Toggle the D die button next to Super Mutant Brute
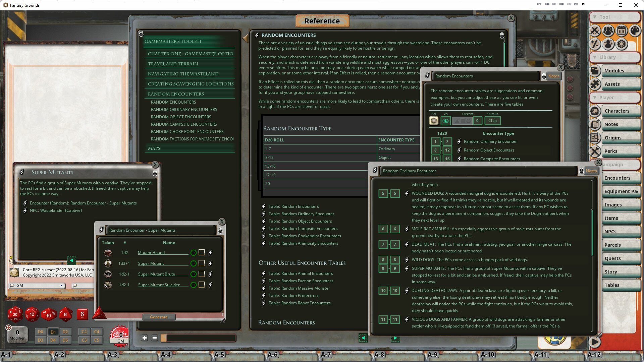Viewport: 644px width, 362px height. click(x=194, y=274)
